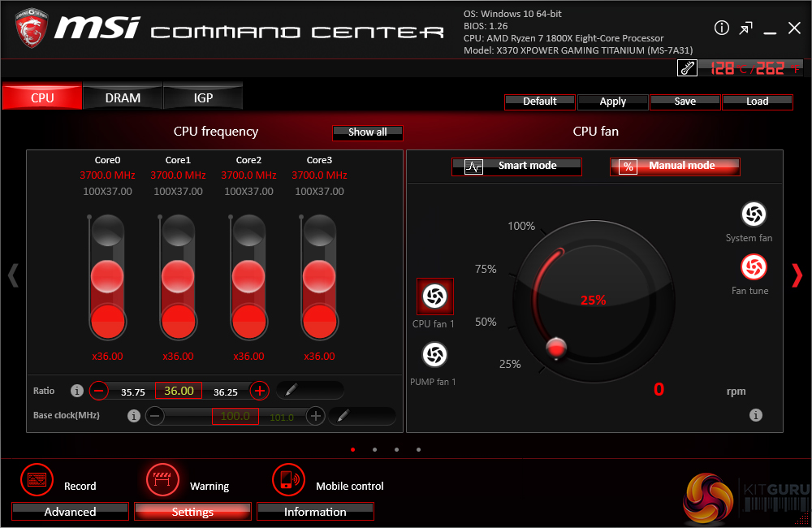Click the Base clock info icon

tap(134, 416)
